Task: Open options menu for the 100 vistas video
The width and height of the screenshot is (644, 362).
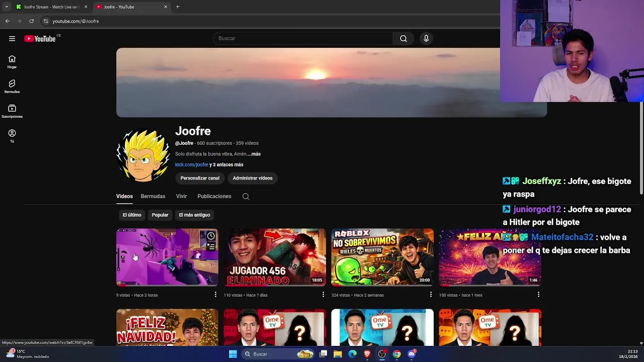Action: tap(538, 295)
